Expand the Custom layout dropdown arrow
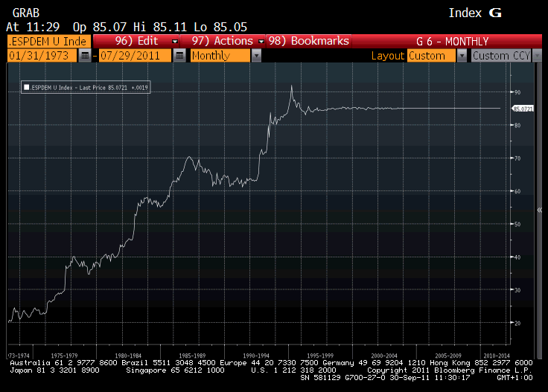The height and width of the screenshot is (392, 548). (x=462, y=56)
